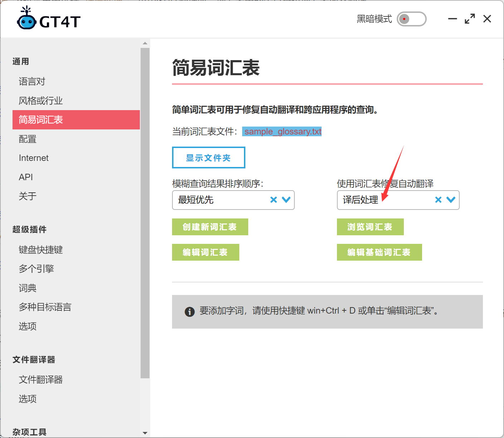Switch to the 配置 section
Viewport: 504px width, 438px height.
[x=28, y=139]
